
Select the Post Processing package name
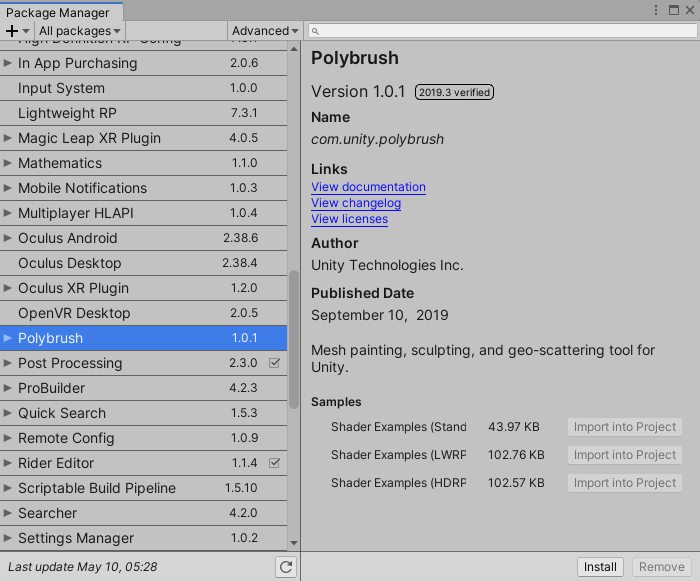pos(70,363)
